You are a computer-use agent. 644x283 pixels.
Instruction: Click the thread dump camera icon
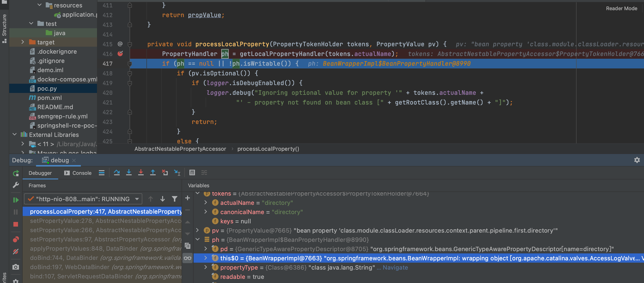tap(16, 267)
